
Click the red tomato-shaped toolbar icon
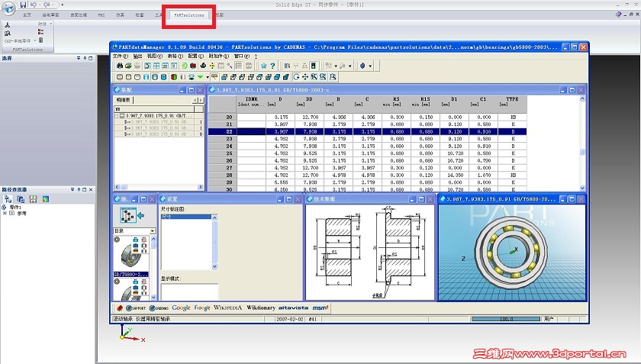pyautogui.click(x=193, y=66)
